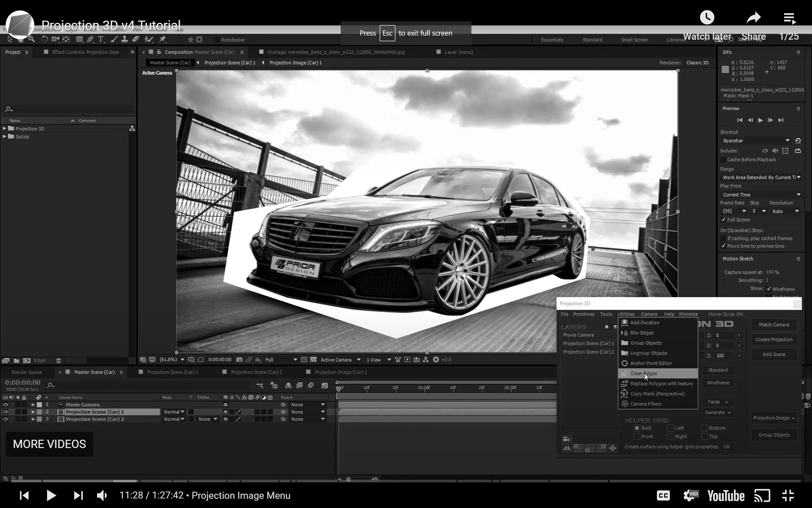Image resolution: width=812 pixels, height=508 pixels.
Task: Click the Reset Exposure aperture icon
Action: click(436, 359)
